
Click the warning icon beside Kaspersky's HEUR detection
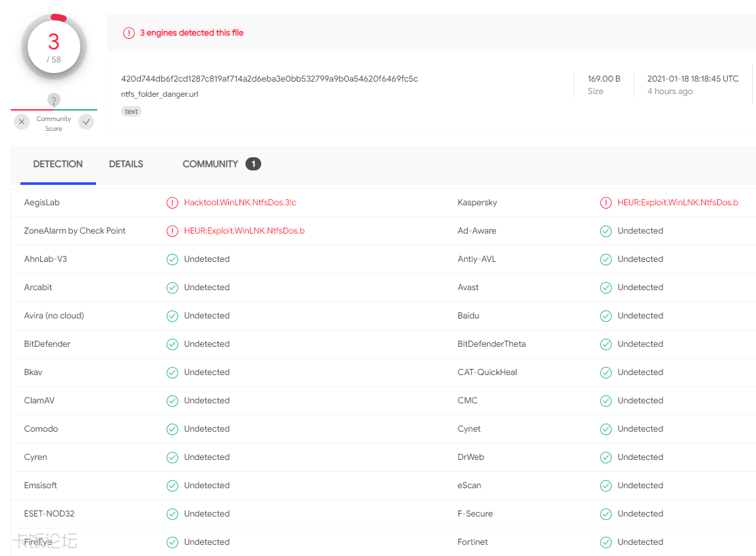click(x=606, y=202)
